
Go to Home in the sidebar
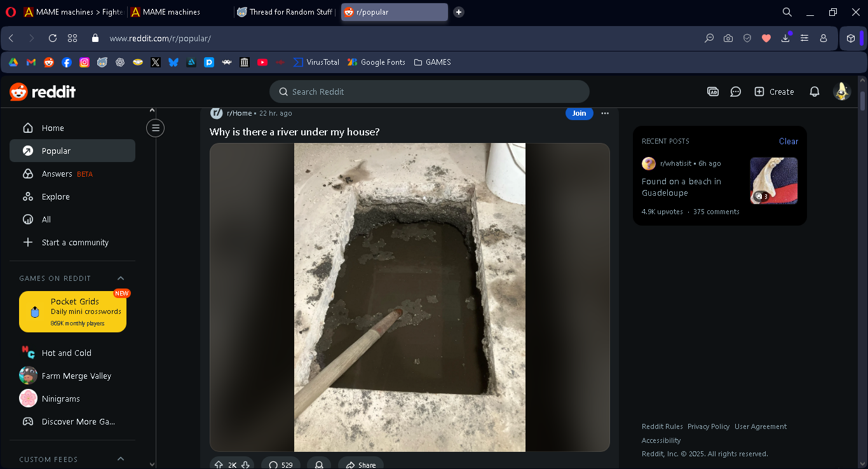click(x=72, y=128)
